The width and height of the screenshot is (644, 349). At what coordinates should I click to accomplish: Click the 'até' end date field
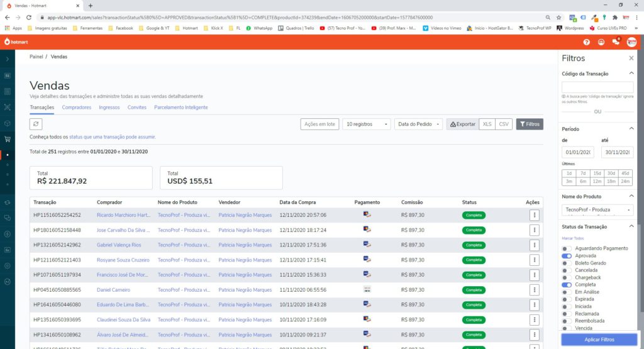point(617,152)
